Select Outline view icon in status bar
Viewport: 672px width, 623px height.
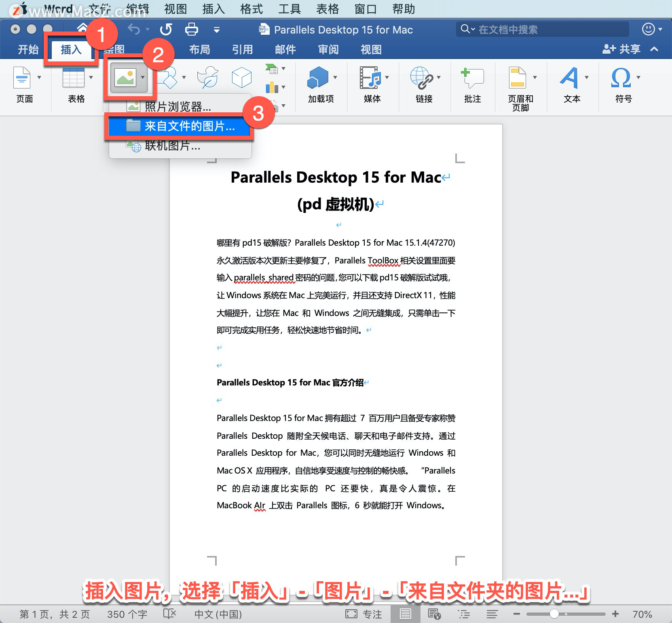click(x=464, y=614)
